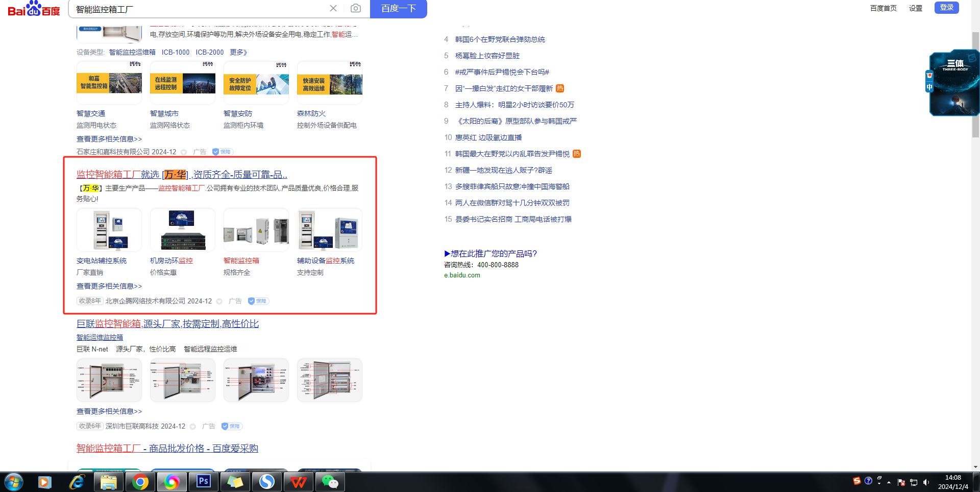Open hot search 韩国6个在野党联合弹劾总统
Image resolution: width=980 pixels, height=492 pixels.
pos(500,39)
